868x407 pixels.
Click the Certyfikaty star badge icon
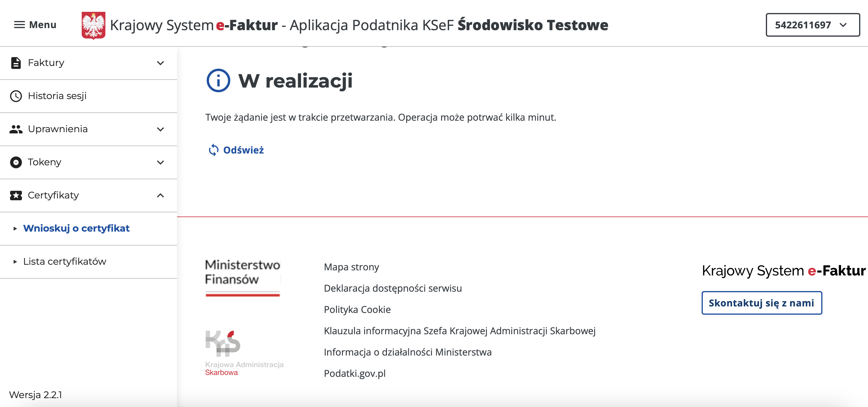click(16, 195)
